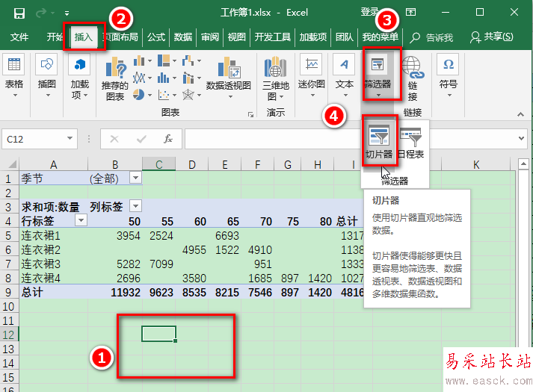The width and height of the screenshot is (533, 392).
Task: Select cell with value 7099
Action: tap(158, 264)
